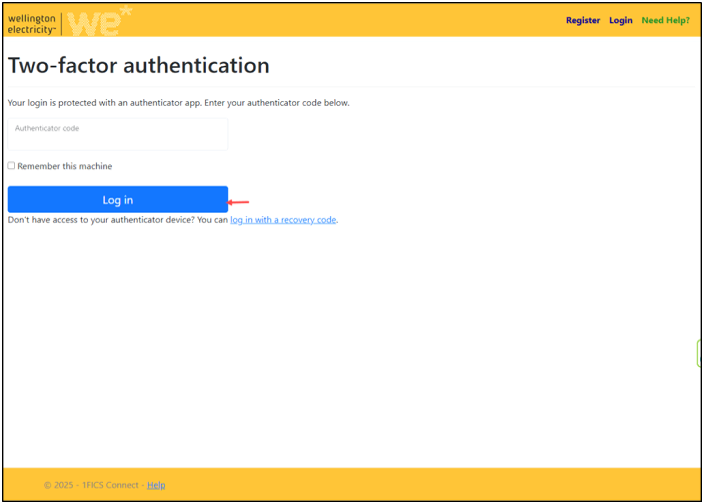
Task: Open the Register page from header
Action: click(x=583, y=20)
